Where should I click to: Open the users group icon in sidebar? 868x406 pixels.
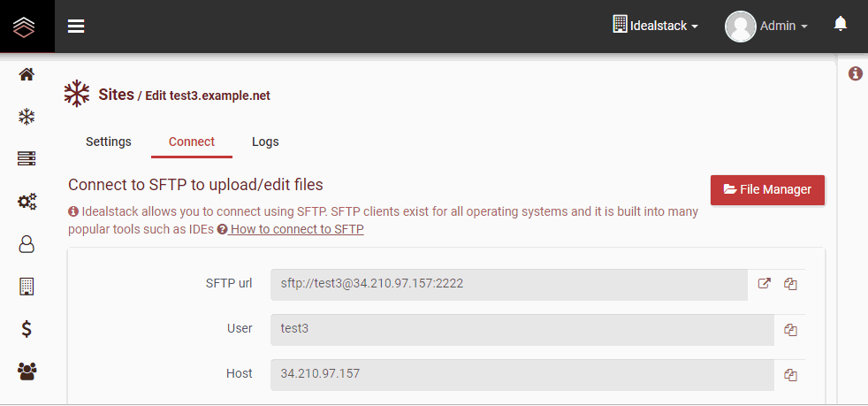(x=27, y=371)
